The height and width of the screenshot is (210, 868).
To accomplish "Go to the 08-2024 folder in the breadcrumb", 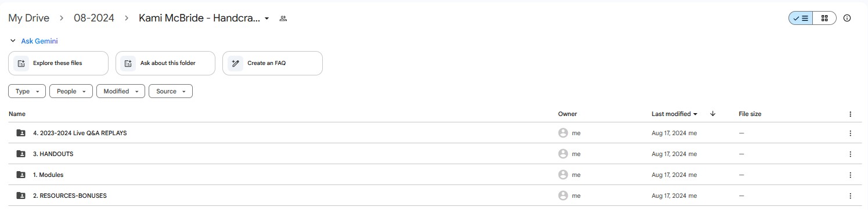I will 93,18.
